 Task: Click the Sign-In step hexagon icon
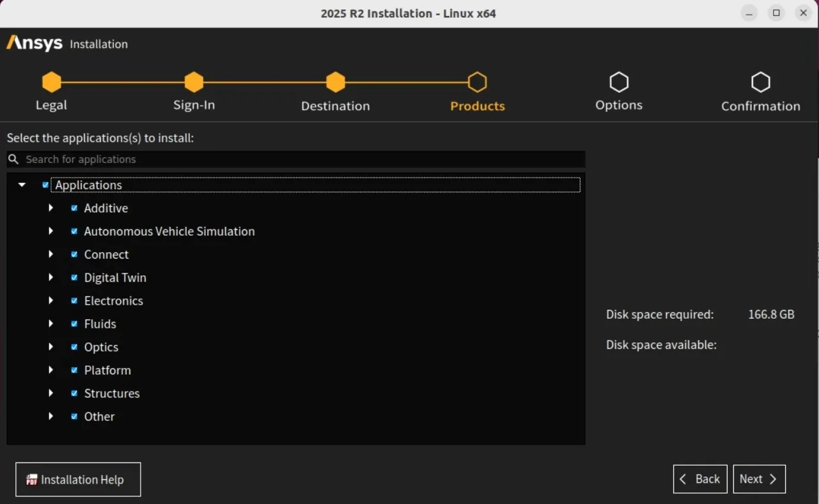click(x=194, y=82)
